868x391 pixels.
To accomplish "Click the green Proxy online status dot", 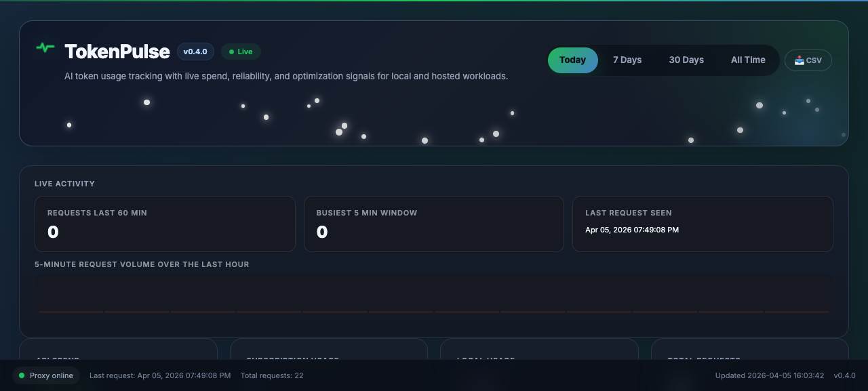I will pyautogui.click(x=22, y=375).
